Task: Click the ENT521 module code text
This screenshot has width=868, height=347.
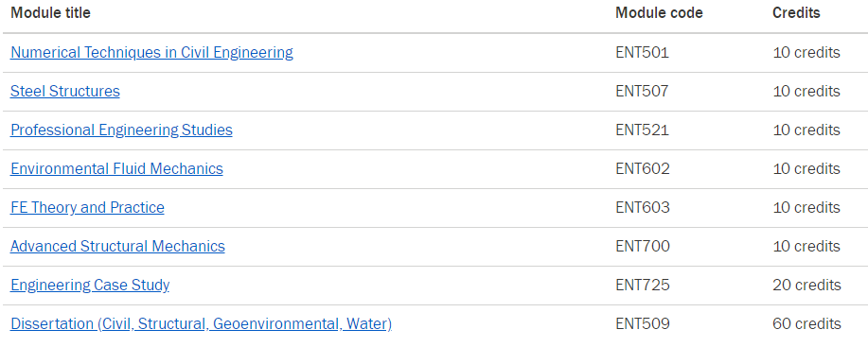Action: pyautogui.click(x=642, y=130)
